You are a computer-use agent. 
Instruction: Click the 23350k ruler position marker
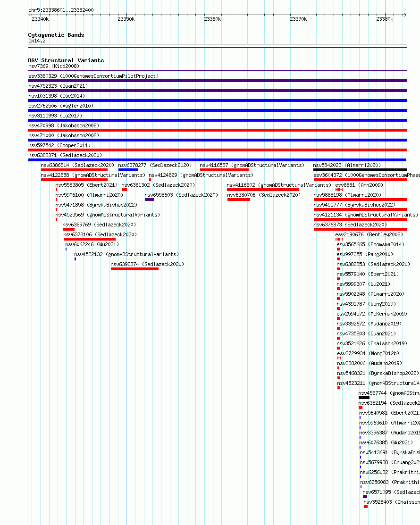pos(126,19)
